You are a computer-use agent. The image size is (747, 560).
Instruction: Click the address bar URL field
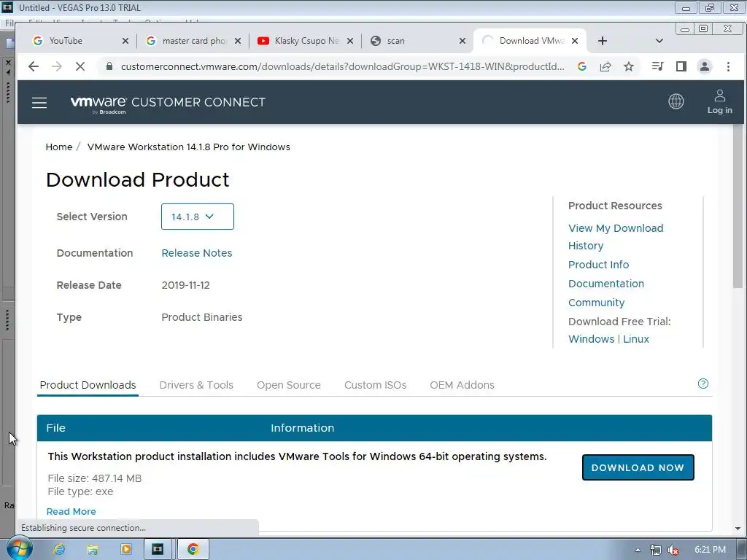(343, 66)
